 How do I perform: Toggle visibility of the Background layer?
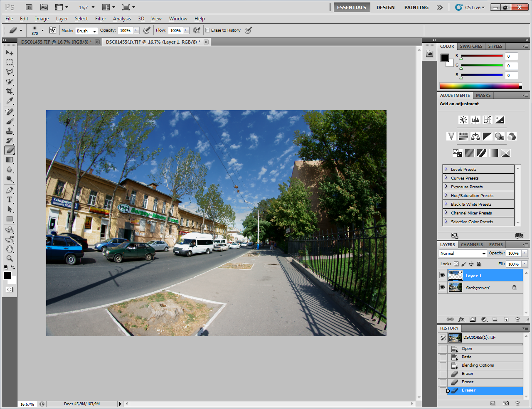(x=442, y=287)
